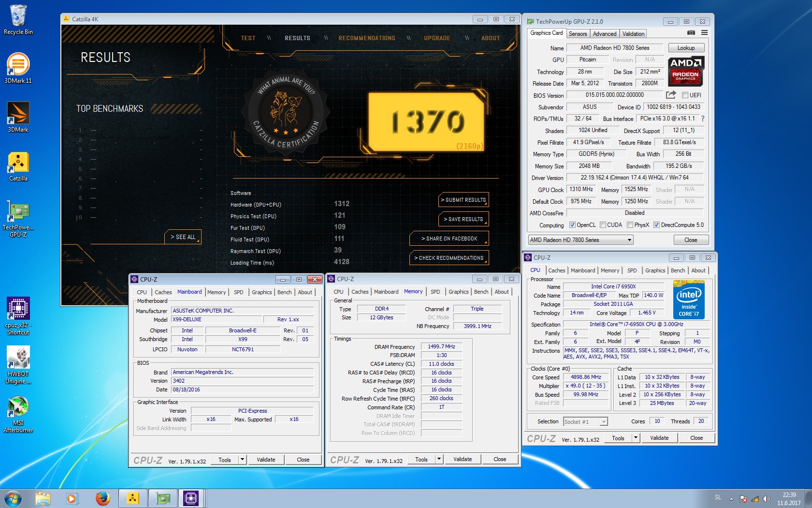
Task: Click Validate in the CPU-Z Memory window
Action: (x=463, y=459)
